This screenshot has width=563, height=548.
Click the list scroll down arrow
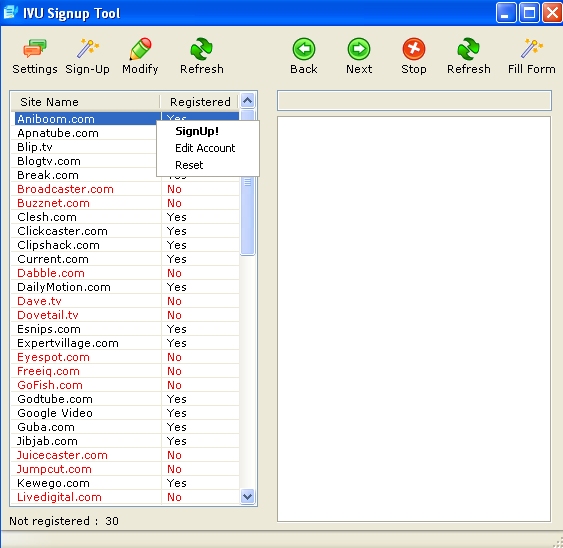pos(247,497)
